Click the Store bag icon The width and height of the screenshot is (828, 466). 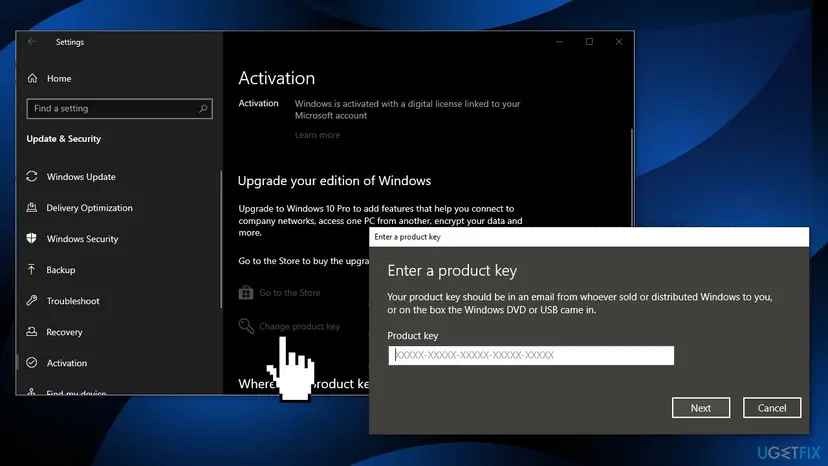click(246, 292)
